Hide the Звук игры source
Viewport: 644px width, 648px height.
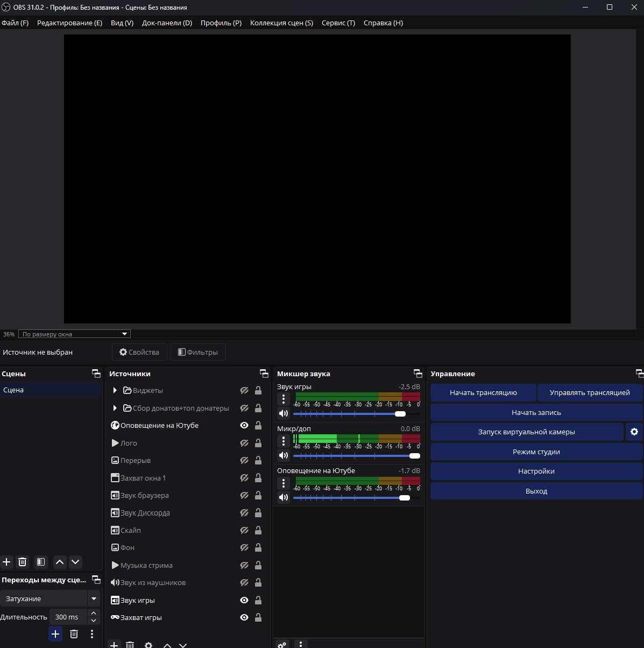pos(244,600)
